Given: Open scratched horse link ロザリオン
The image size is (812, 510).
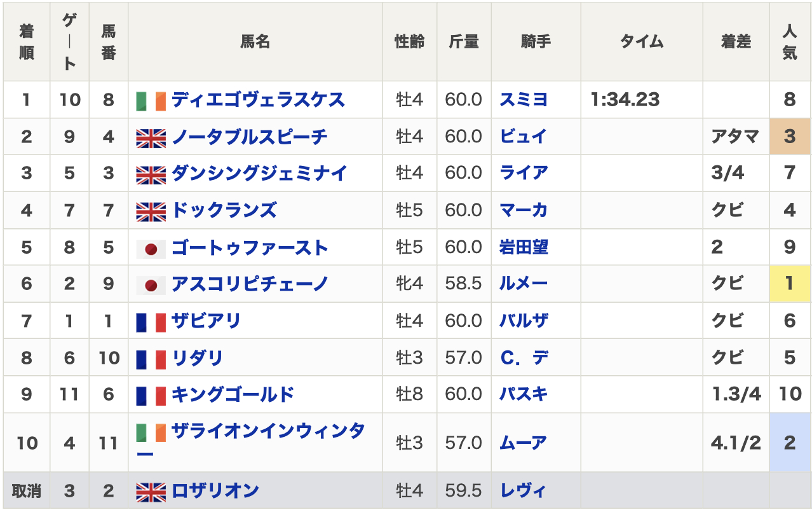Looking at the screenshot, I should tap(215, 491).
